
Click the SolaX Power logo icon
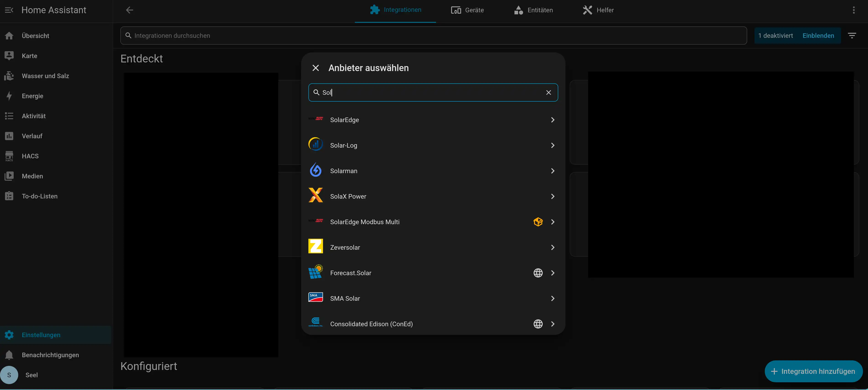[315, 195]
